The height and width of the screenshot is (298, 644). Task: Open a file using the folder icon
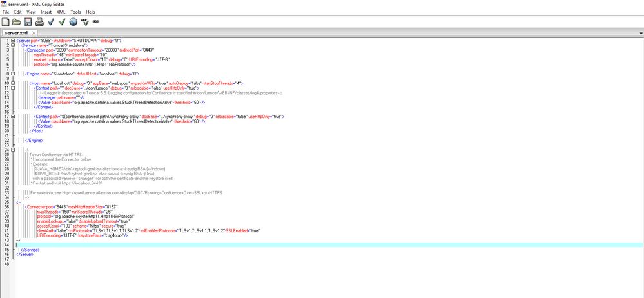coord(16,21)
